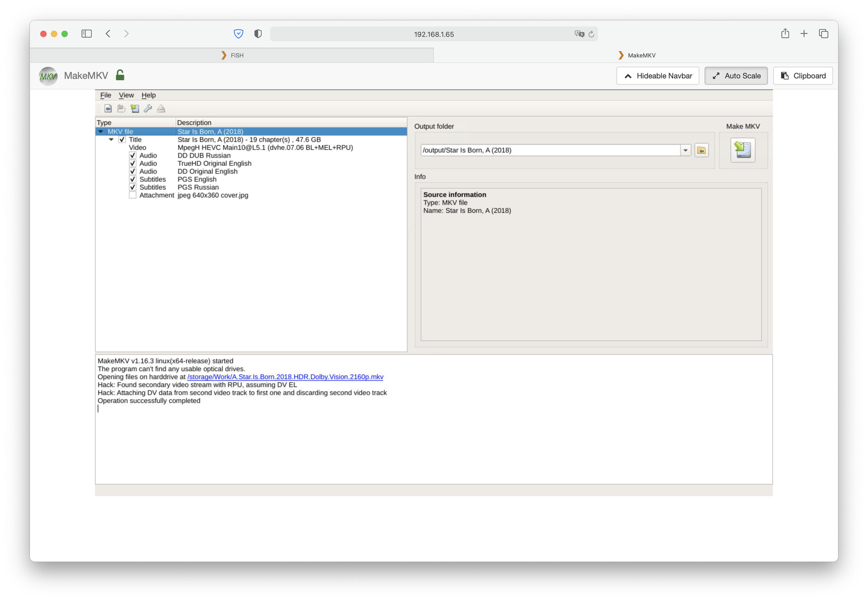Click the Open disc toolbar icon
Screen dimensions: 868x601
(x=121, y=108)
